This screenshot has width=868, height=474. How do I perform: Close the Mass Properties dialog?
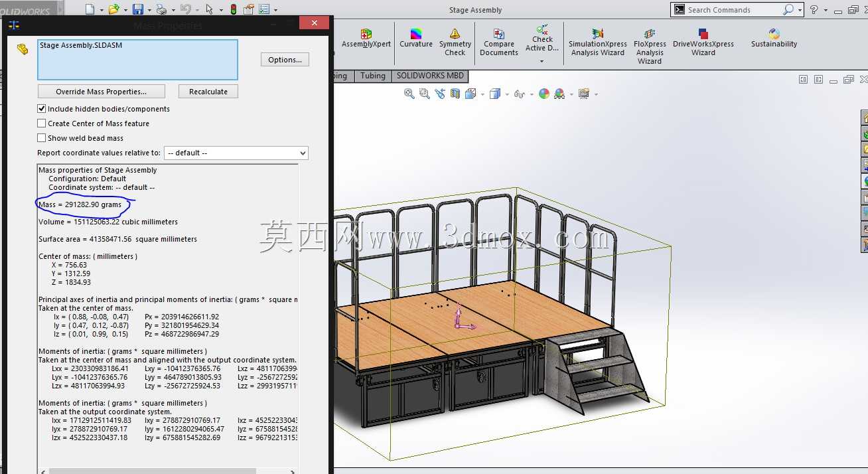(313, 23)
